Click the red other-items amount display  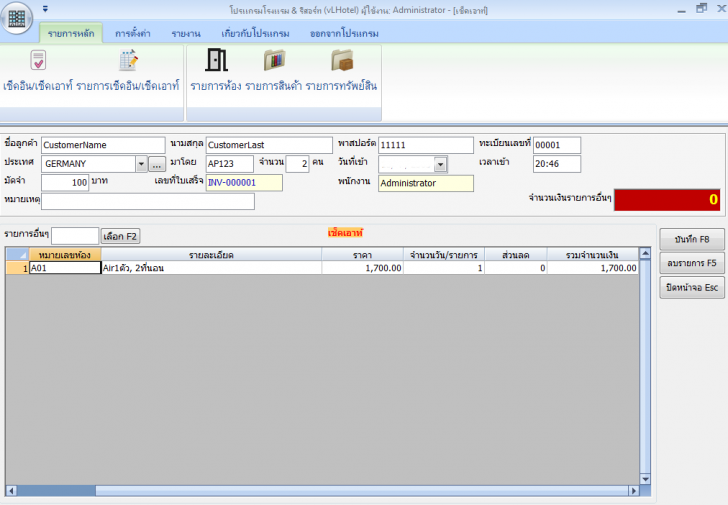[667, 200]
